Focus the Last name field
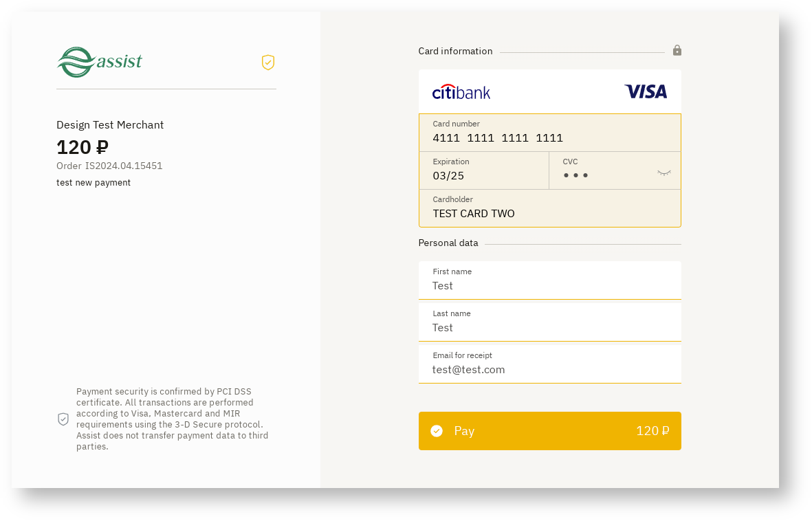Screen dimensions: 812x521 pyautogui.click(x=549, y=327)
